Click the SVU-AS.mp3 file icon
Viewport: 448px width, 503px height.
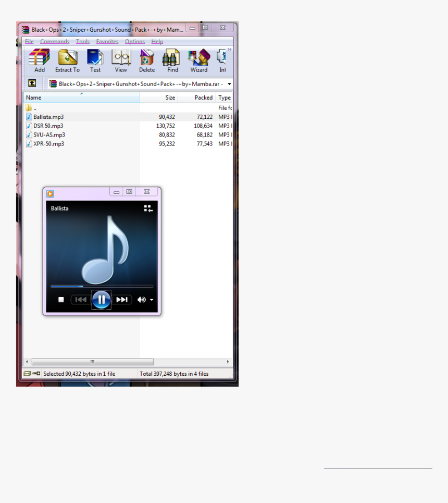(x=29, y=134)
